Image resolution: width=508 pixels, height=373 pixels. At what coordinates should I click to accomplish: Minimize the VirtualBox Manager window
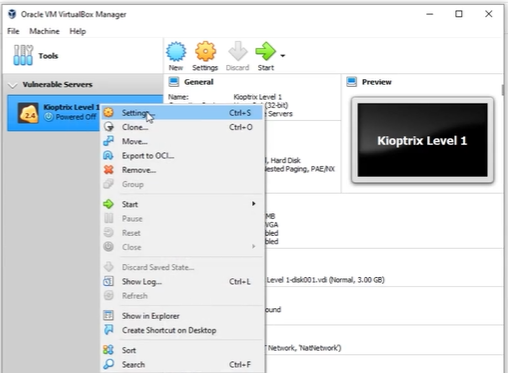(x=430, y=14)
